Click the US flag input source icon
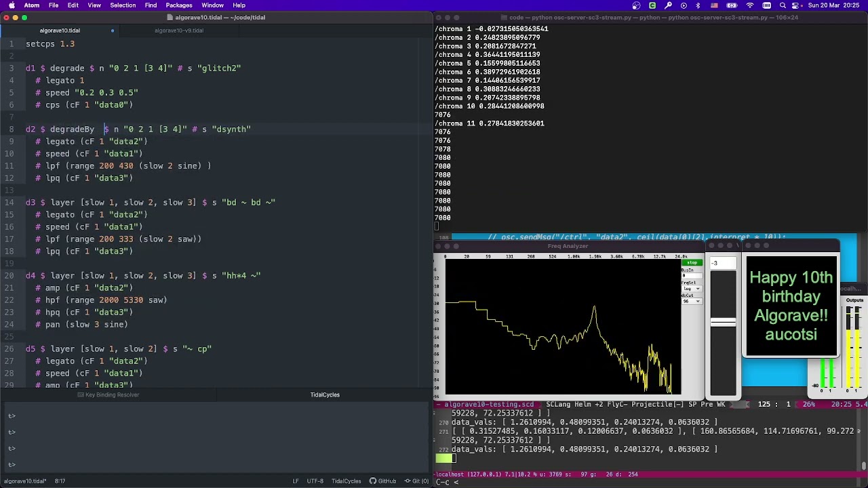Image resolution: width=868 pixels, height=488 pixels. 714,5
